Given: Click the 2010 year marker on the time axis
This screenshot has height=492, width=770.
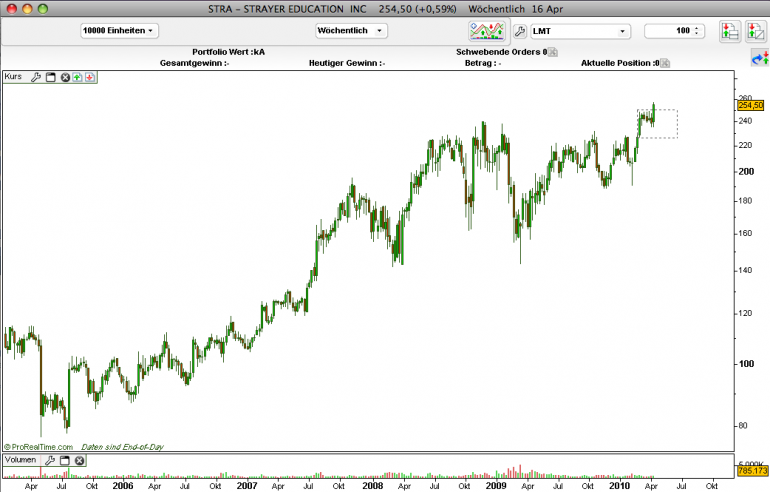Looking at the screenshot, I should coord(619,486).
